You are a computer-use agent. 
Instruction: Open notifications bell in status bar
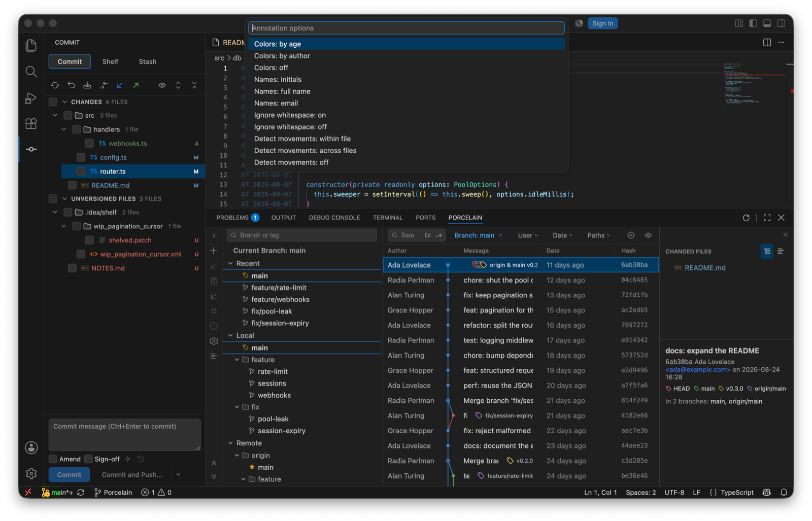784,493
